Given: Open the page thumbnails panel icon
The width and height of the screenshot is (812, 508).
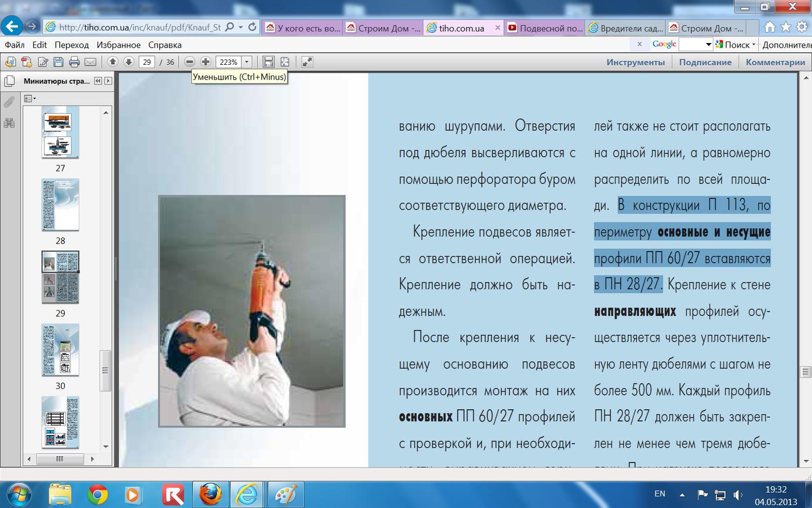Looking at the screenshot, I should click(9, 81).
